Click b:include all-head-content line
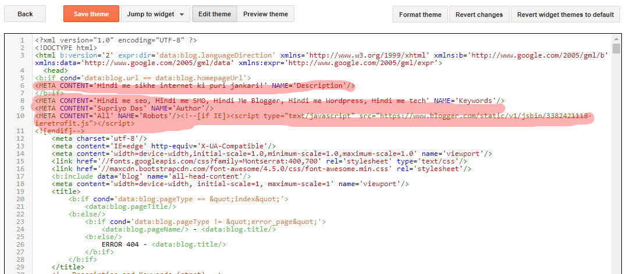Viewport: 644px width, 274px height. click(x=151, y=176)
